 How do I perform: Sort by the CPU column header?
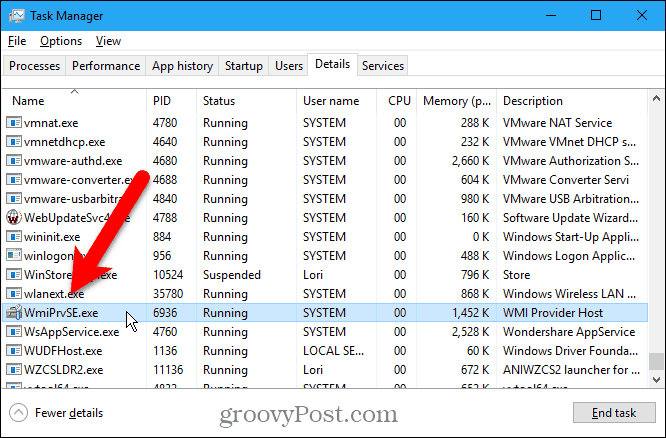[397, 101]
